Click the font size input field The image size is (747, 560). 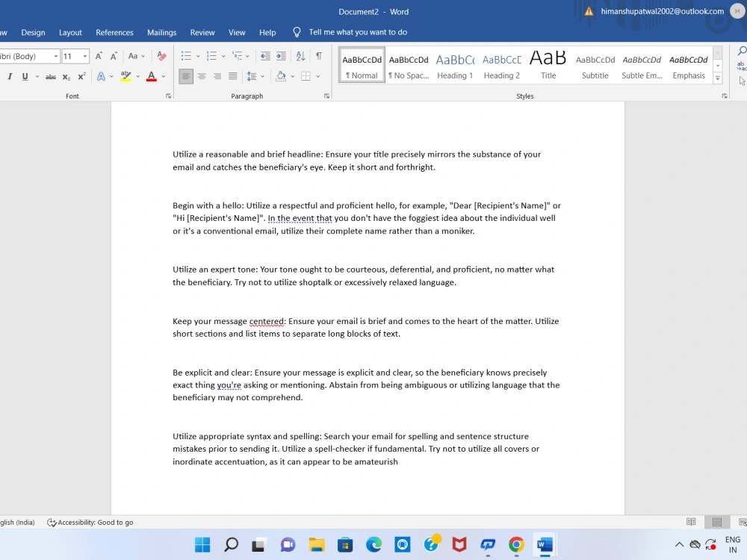click(71, 56)
